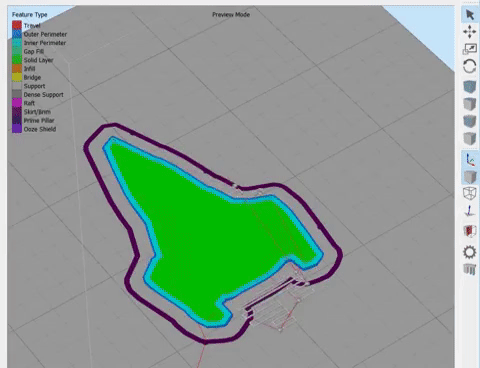The height and width of the screenshot is (368, 480).
Task: Click the Dense Support legend label
Action: [43, 95]
